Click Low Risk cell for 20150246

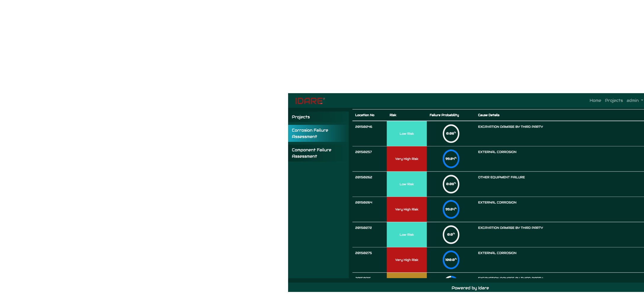click(x=407, y=134)
